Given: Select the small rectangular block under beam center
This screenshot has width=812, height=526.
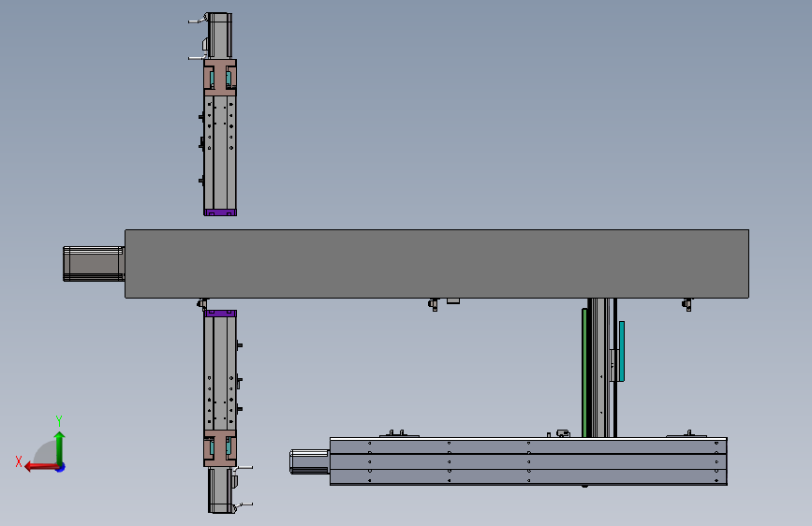Looking at the screenshot, I should pos(453,300).
